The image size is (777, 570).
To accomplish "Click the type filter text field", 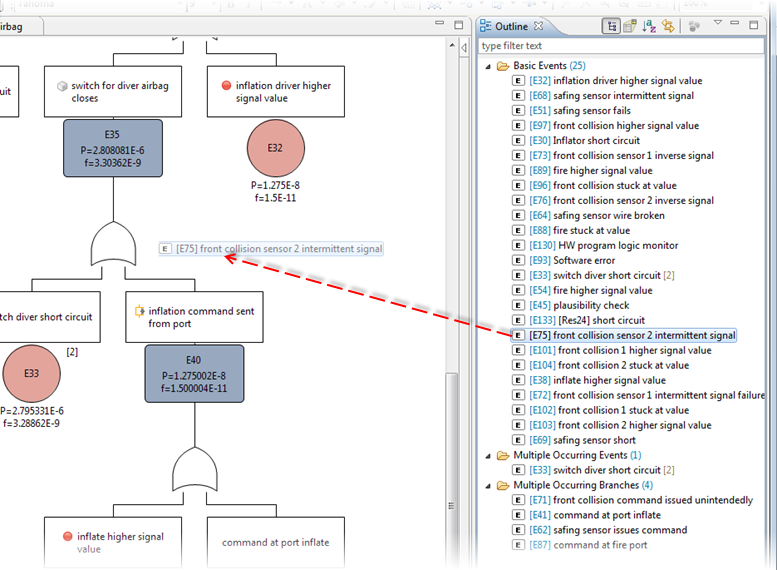I will [620, 46].
